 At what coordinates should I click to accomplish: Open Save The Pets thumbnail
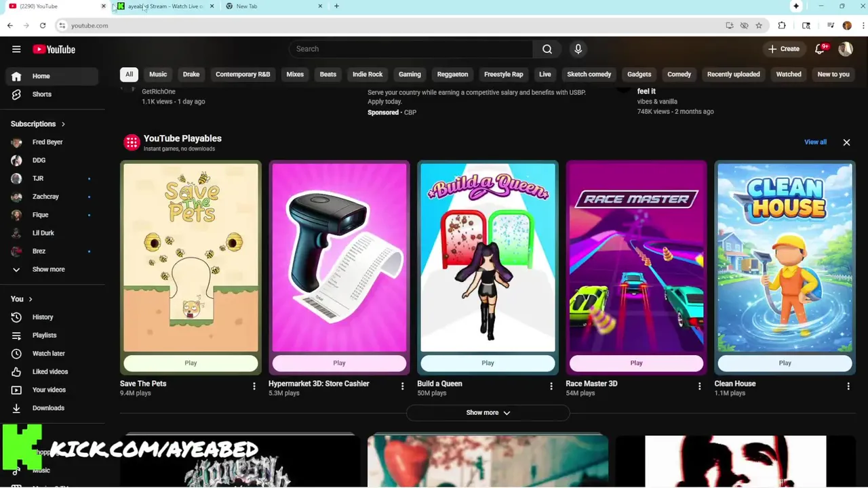coord(191,258)
